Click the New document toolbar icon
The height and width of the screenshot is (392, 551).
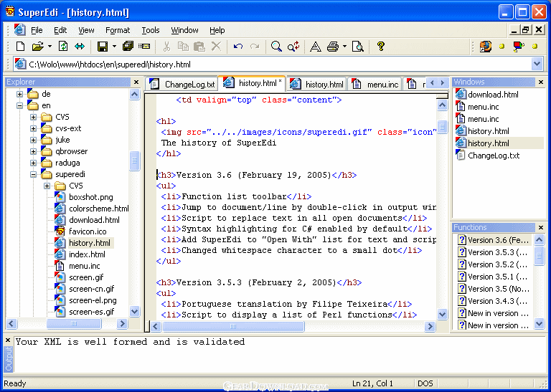pos(20,47)
